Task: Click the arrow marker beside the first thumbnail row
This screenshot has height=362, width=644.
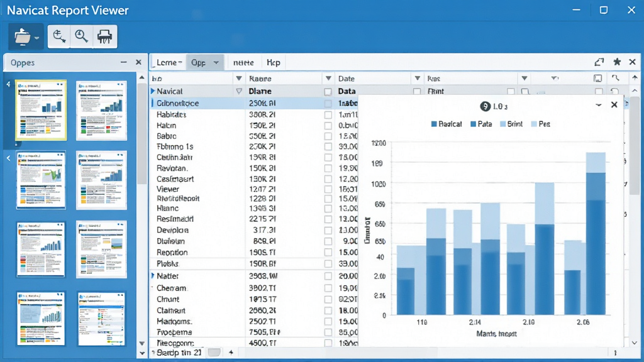Action: click(x=8, y=84)
